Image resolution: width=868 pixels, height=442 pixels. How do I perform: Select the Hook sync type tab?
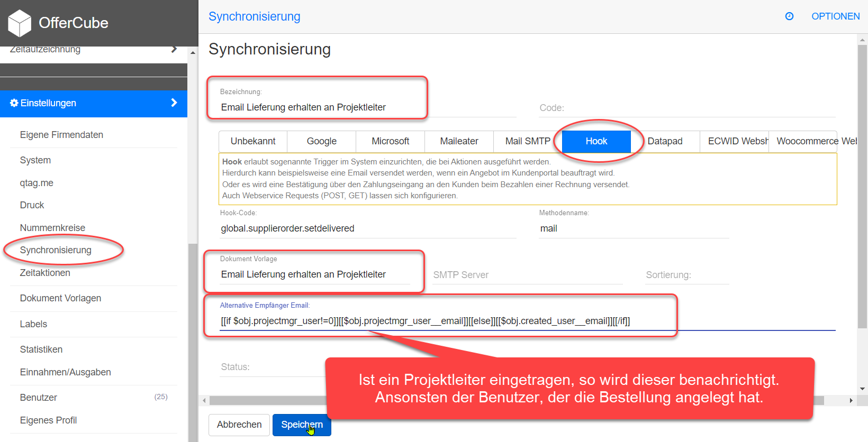(596, 141)
